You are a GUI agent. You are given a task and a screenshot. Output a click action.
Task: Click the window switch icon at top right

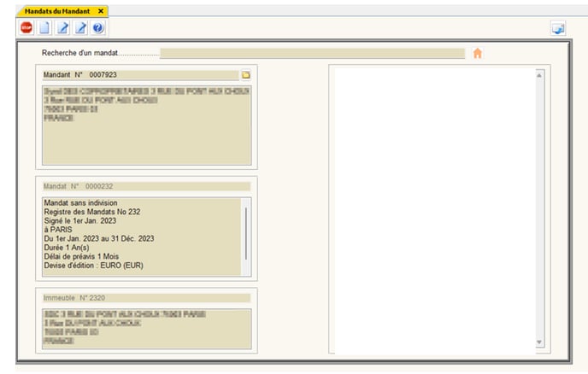(558, 29)
